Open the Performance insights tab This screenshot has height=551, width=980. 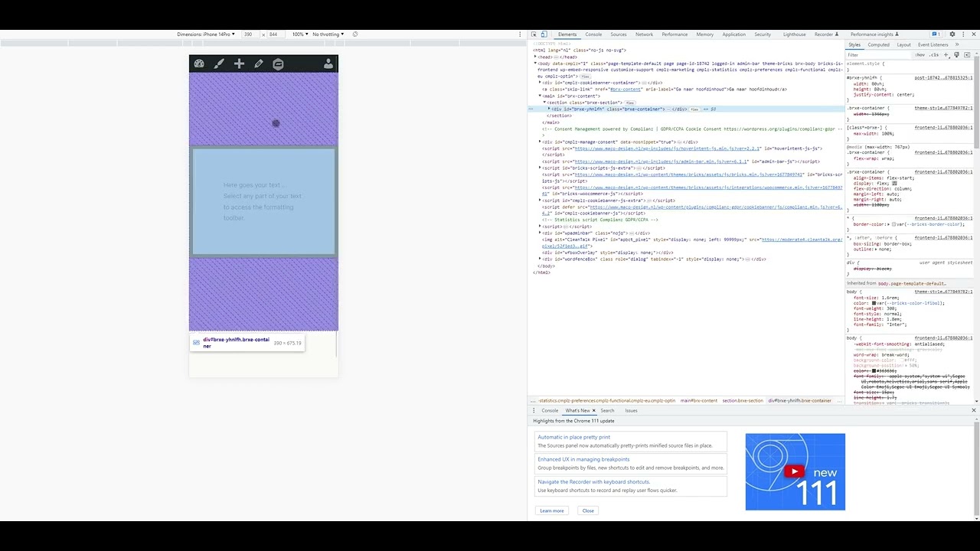tap(877, 34)
